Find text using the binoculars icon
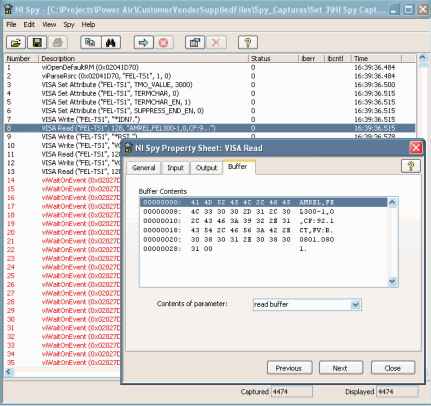The width and height of the screenshot is (431, 406). pos(111,43)
